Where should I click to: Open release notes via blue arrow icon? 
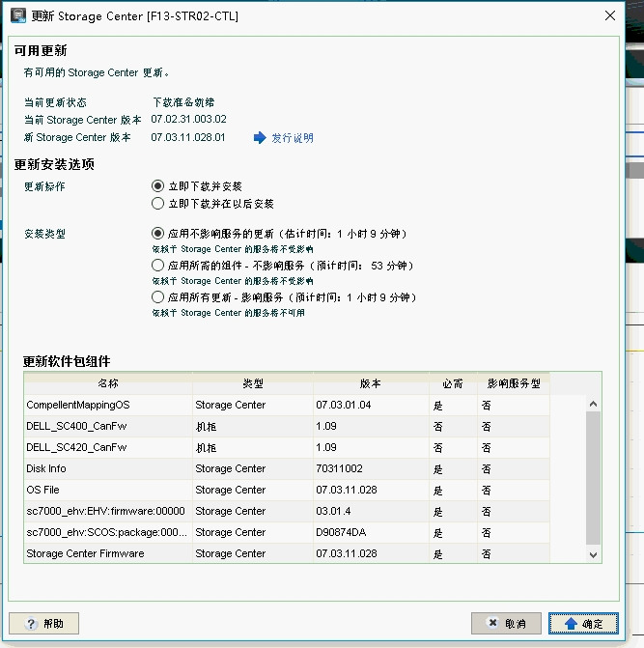tap(260, 138)
